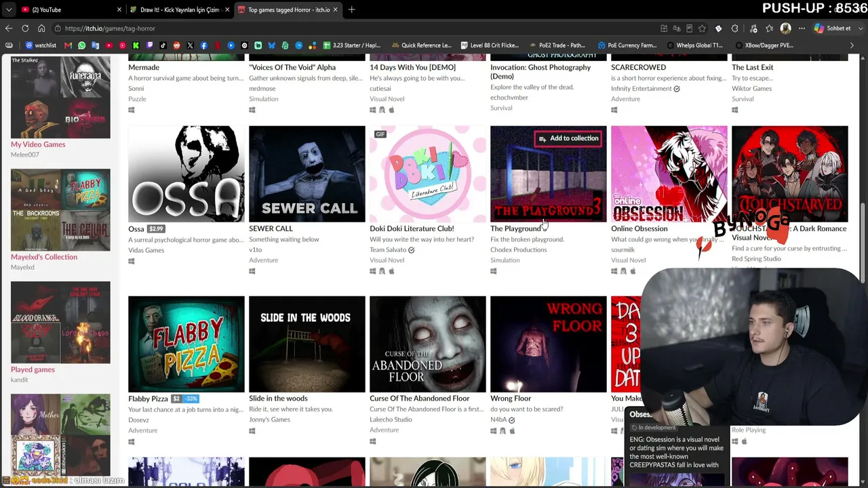
Task: Open the browser three-dot settings menu
Action: 802,28
